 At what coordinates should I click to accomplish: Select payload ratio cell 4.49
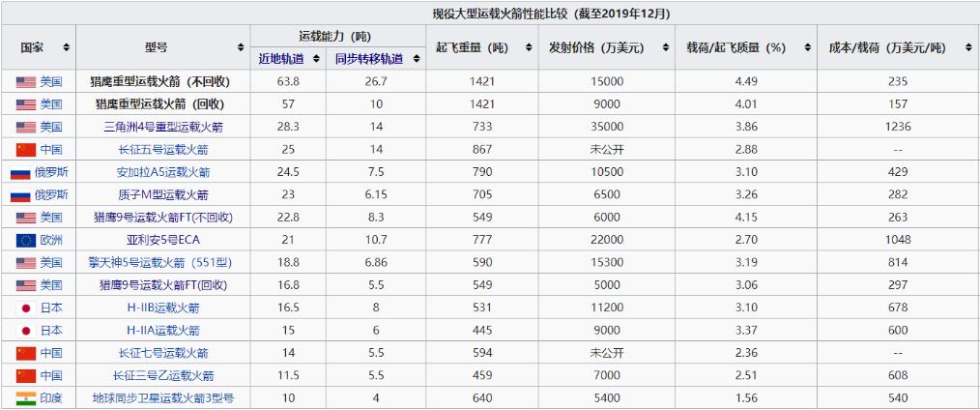pos(746,81)
